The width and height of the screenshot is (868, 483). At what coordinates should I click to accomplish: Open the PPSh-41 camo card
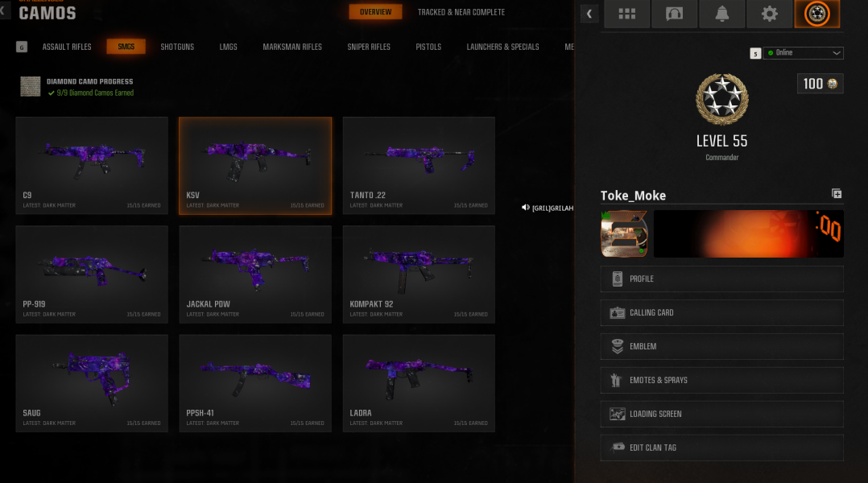(255, 383)
